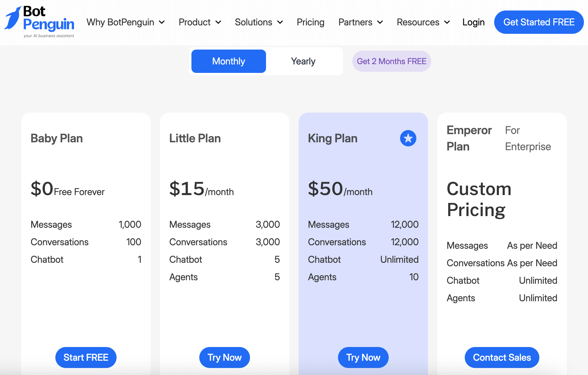Click the King Plan Messages 12,000 value
This screenshot has height=375, width=588.
click(x=405, y=225)
